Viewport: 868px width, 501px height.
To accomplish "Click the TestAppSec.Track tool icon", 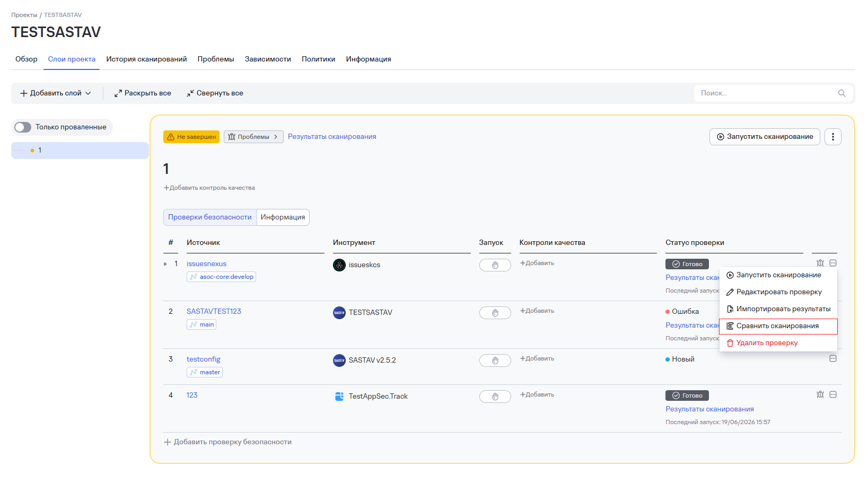I will tap(339, 396).
